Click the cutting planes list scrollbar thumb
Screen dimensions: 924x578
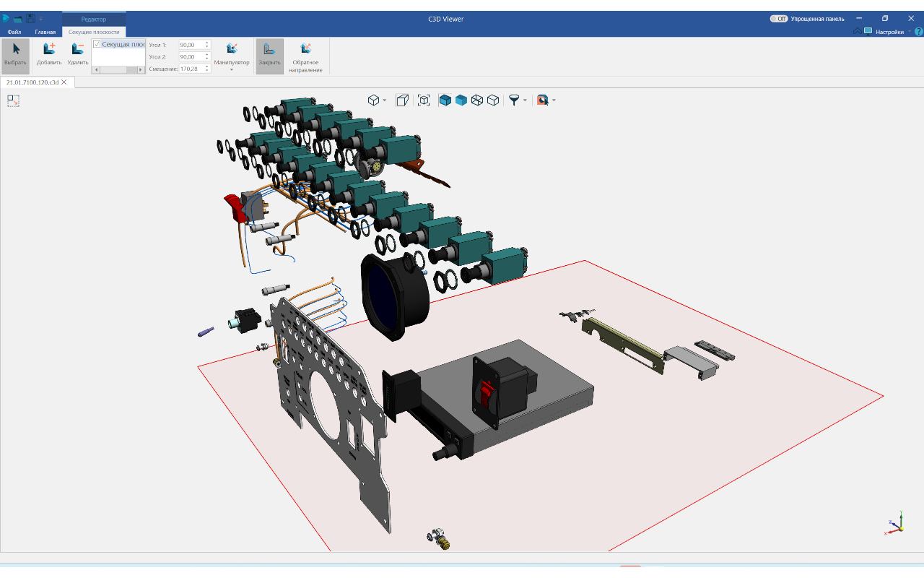coord(113,69)
